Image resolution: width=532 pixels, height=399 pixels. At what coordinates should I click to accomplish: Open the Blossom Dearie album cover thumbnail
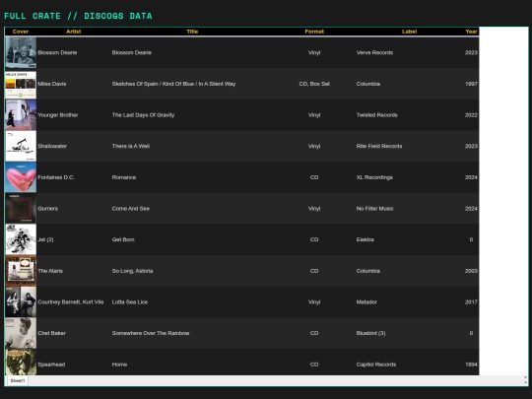21,52
